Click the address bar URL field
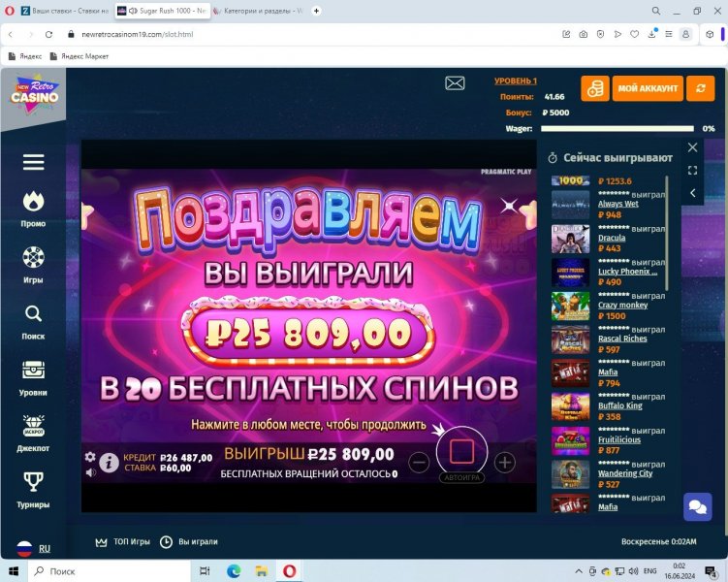Viewport: 728px width, 582px height. click(x=306, y=34)
